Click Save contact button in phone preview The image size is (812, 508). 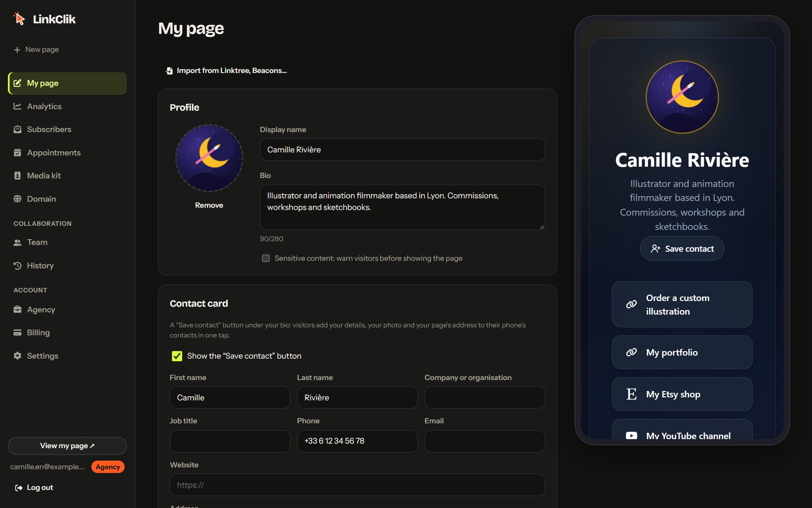(x=682, y=249)
